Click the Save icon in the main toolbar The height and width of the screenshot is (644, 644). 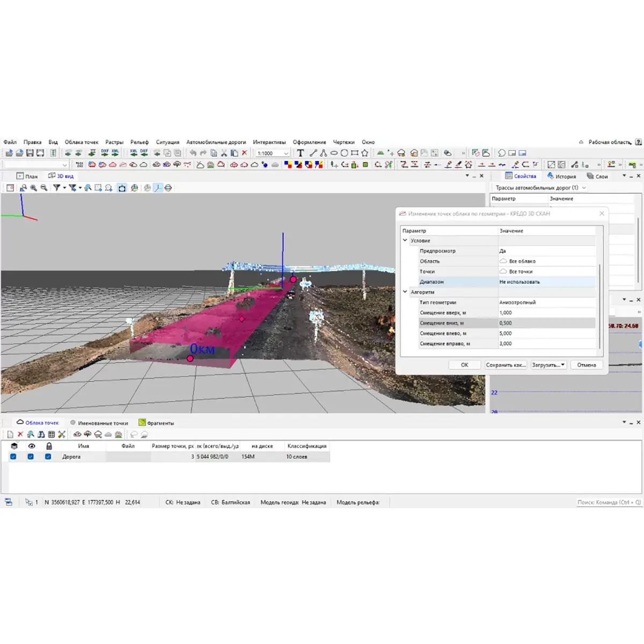tap(30, 153)
